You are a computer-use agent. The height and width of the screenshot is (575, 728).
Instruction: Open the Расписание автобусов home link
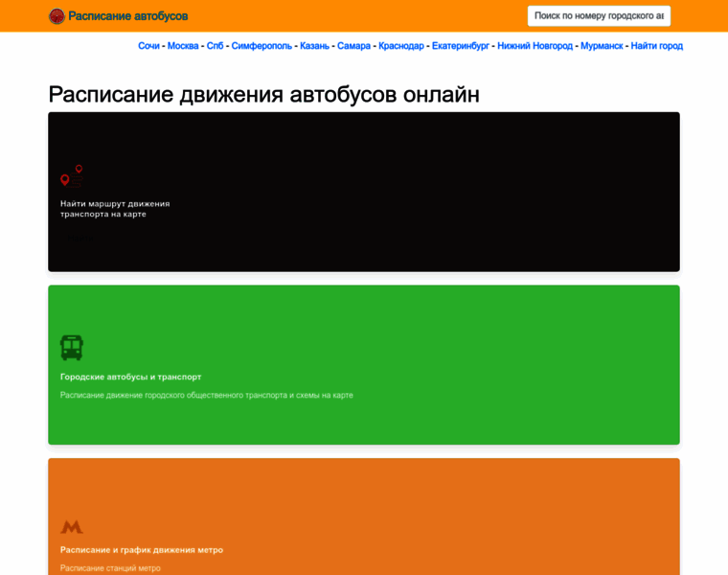coord(127,16)
